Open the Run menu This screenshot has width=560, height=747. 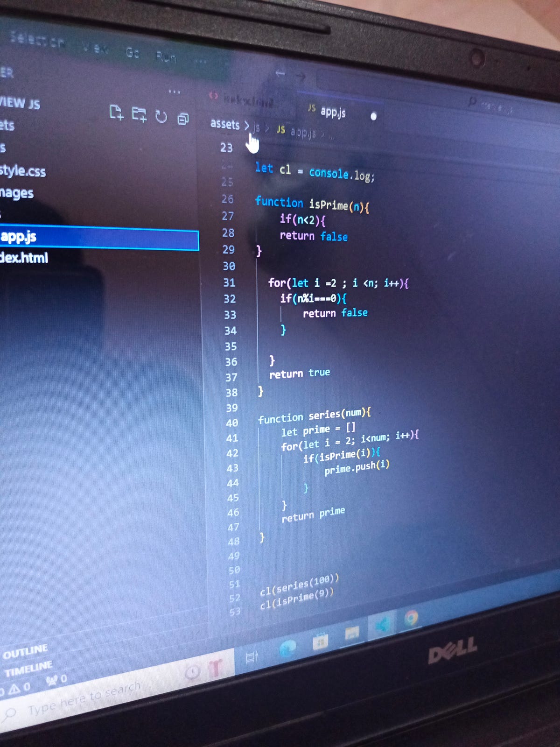(x=166, y=57)
